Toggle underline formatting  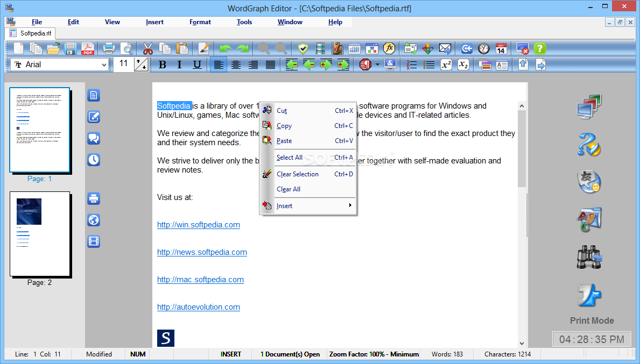click(197, 65)
